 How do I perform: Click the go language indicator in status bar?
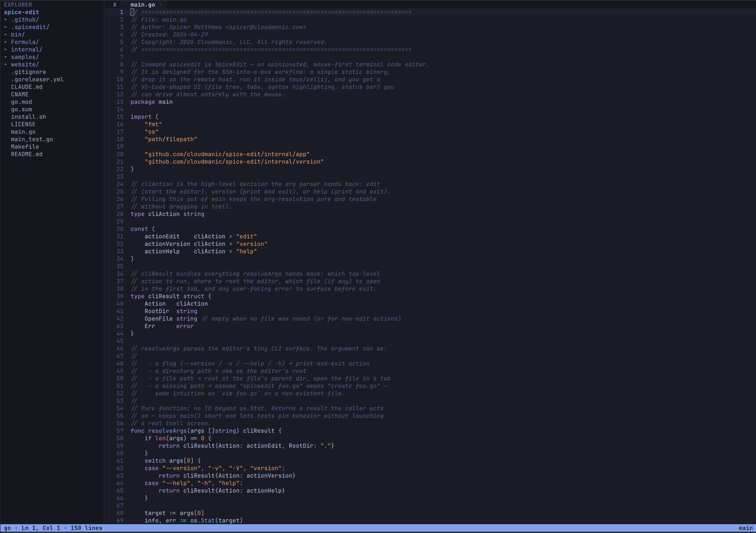click(7, 528)
